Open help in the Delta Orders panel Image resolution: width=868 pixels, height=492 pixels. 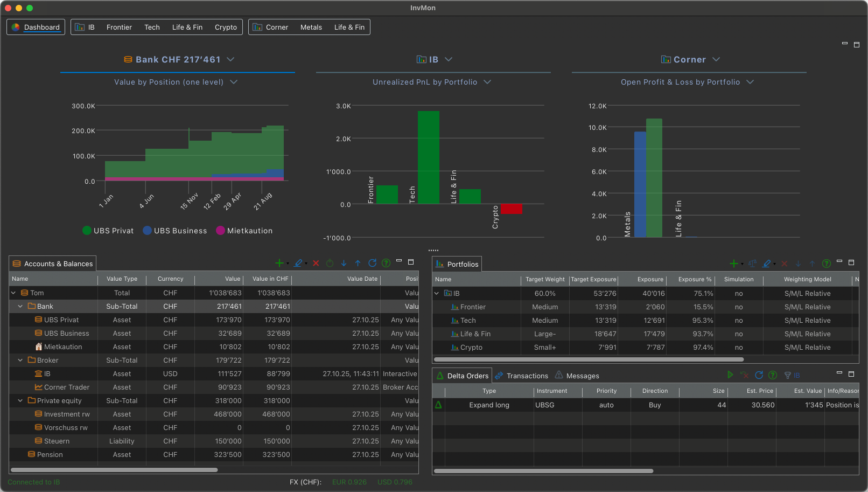(773, 375)
